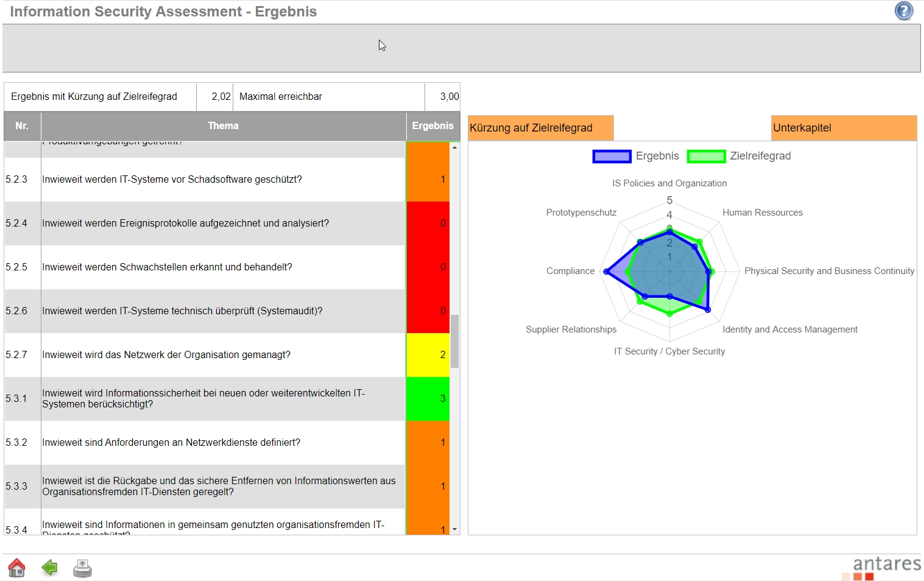This screenshot has height=581, width=924.
Task: Click the Nr. column header
Action: (x=22, y=126)
